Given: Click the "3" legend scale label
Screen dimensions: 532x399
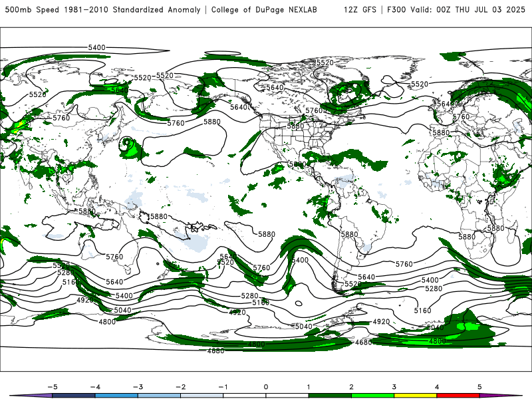Looking at the screenshot, I should click(394, 387).
